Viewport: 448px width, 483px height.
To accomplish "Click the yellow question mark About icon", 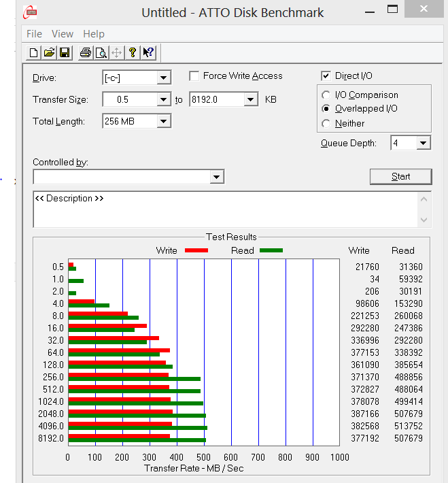I will tap(133, 52).
